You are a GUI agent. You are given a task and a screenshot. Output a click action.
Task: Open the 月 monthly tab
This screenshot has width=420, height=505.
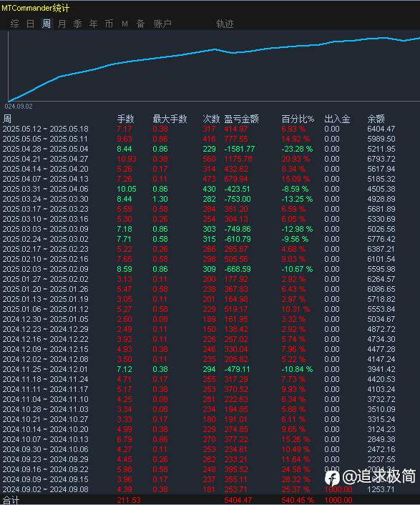click(62, 24)
